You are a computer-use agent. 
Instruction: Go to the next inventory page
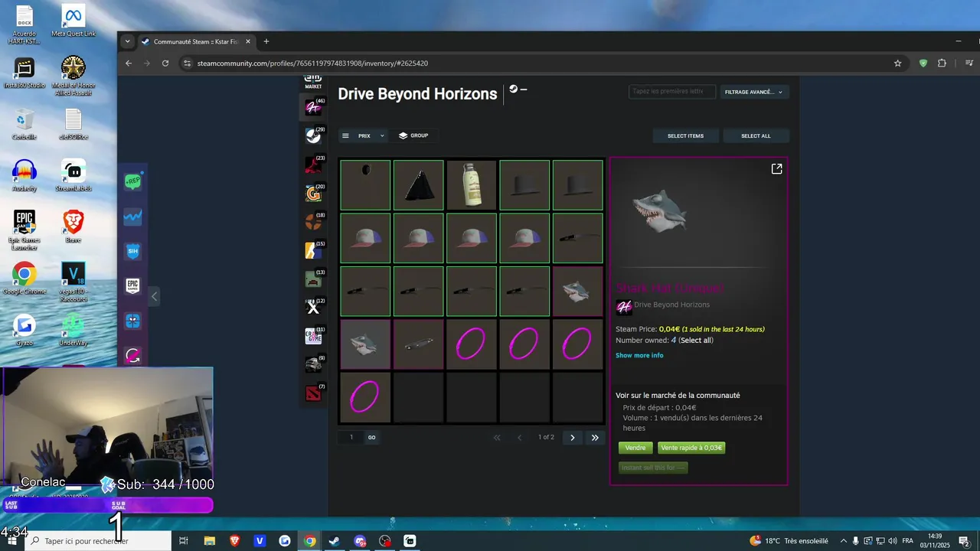[x=572, y=438]
